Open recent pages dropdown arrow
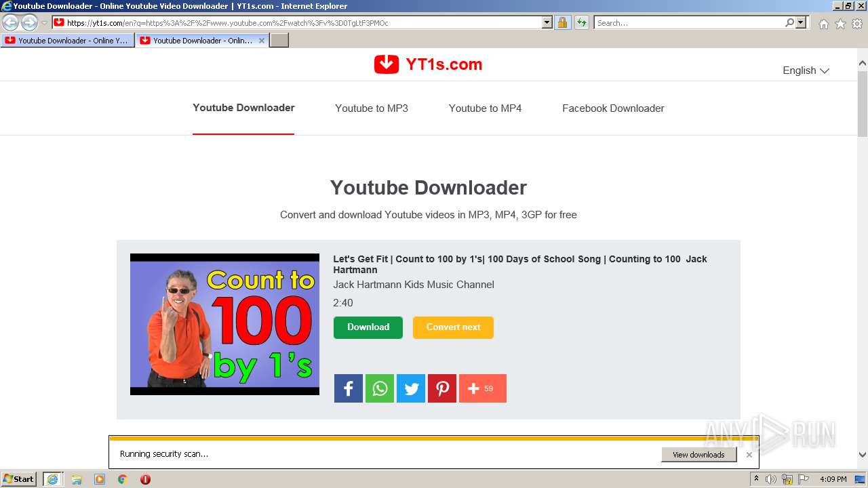The width and height of the screenshot is (868, 488). pos(44,22)
